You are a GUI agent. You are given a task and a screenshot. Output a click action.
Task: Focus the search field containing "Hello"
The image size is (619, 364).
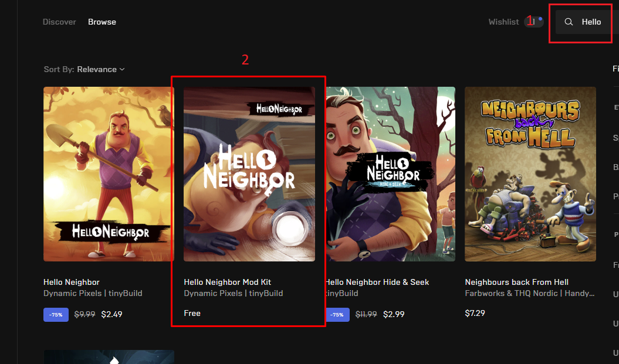(x=587, y=22)
